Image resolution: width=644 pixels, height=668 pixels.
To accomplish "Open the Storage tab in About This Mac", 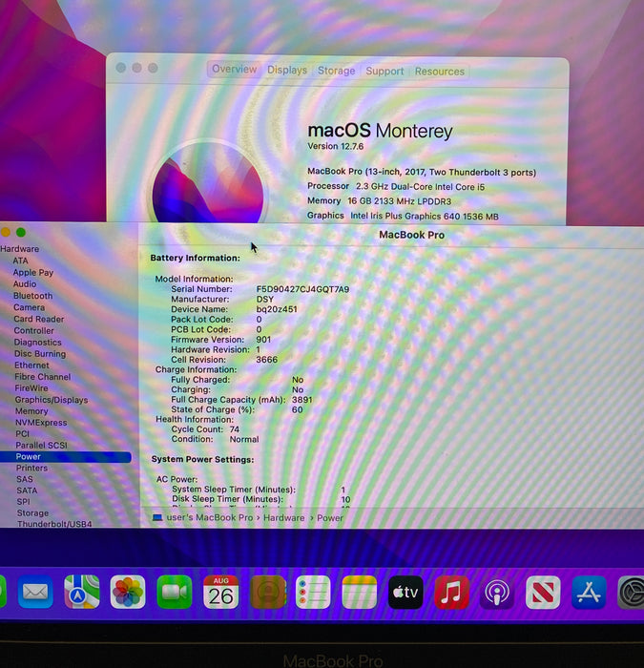I will click(336, 71).
